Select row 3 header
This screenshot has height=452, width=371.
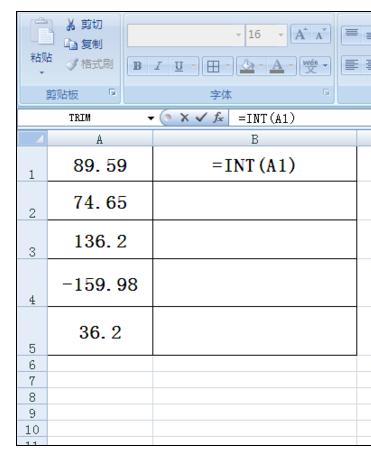pyautogui.click(x=32, y=240)
